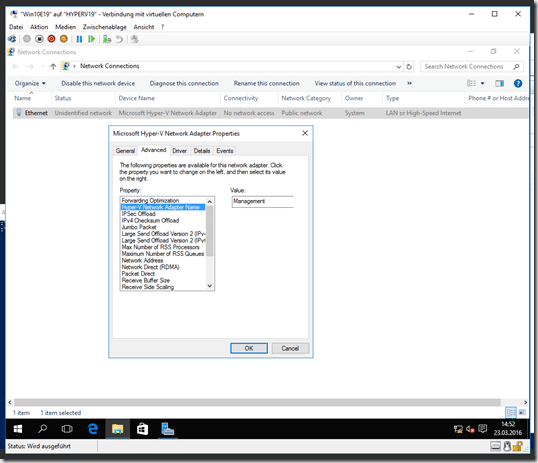The image size is (538, 463).
Task: Show more commands with the chevron
Action: click(409, 83)
